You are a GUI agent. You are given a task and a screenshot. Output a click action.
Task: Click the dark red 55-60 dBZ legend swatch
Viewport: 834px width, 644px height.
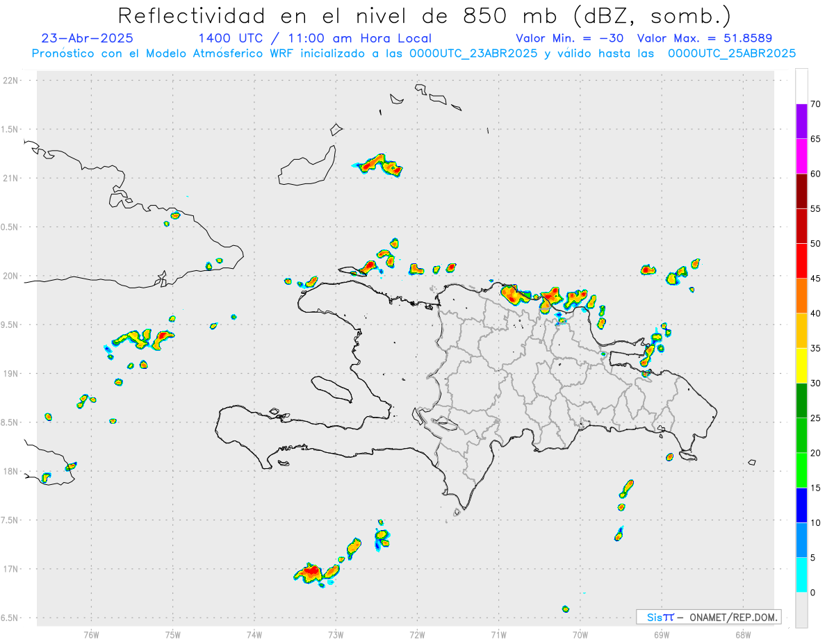coord(801,191)
